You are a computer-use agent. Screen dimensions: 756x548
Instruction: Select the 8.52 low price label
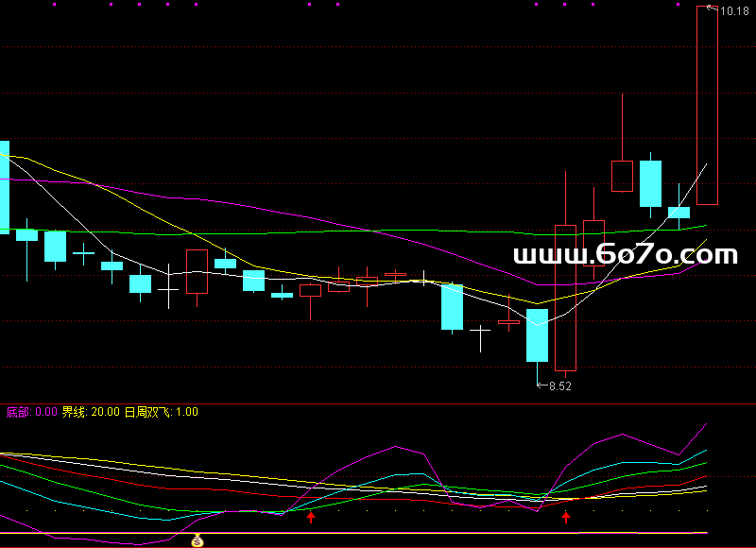pyautogui.click(x=560, y=385)
